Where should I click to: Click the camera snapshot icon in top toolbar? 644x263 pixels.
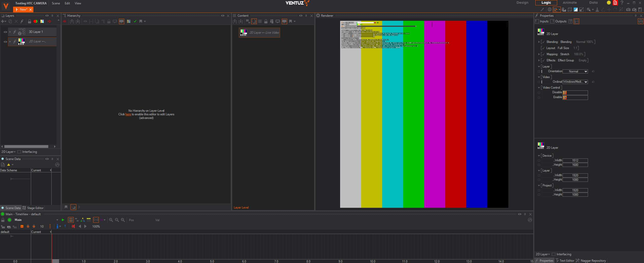628,10
